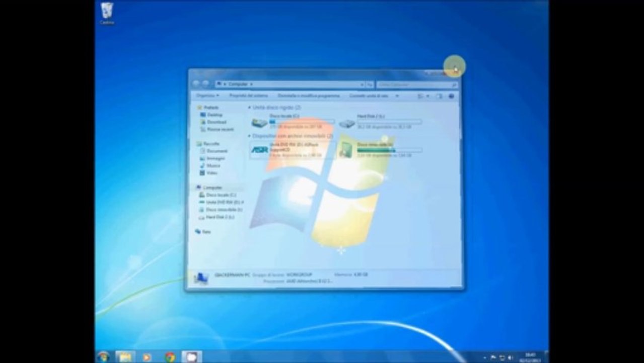Open Download under Preferiti
The width and height of the screenshot is (644, 363).
tap(213, 122)
